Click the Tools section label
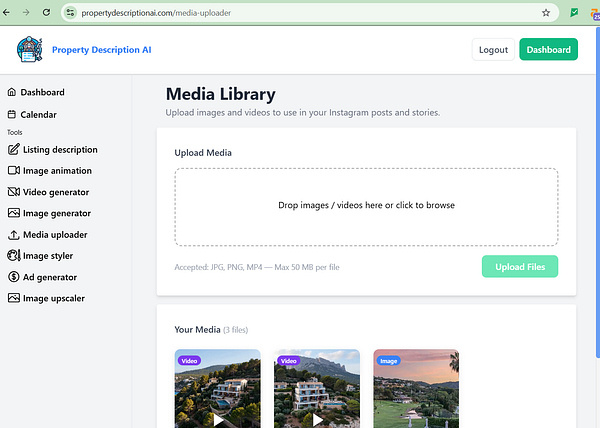 click(15, 132)
